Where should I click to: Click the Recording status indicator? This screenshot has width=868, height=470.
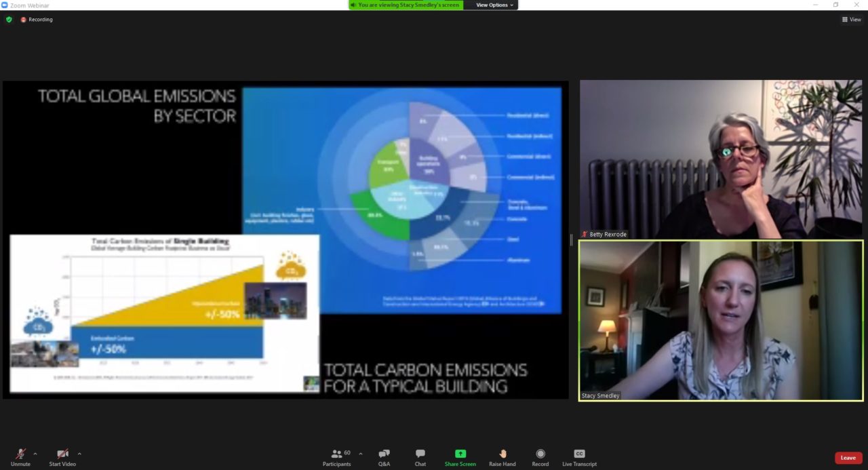tap(37, 20)
